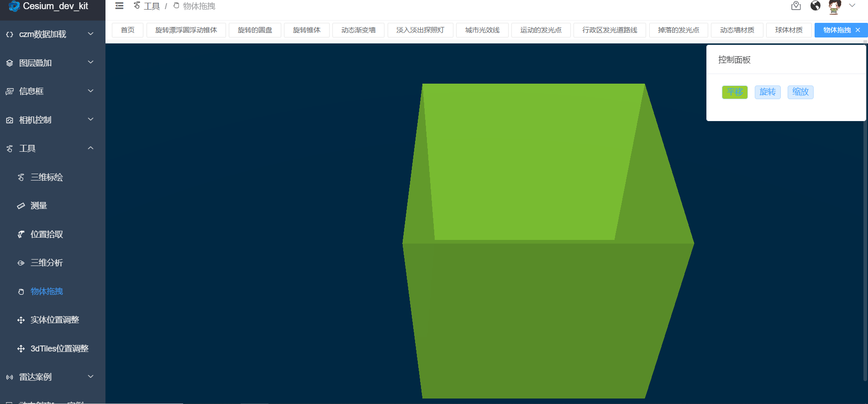The image size is (868, 404).
Task: Click the 测量 ruler icon
Action: tap(21, 206)
